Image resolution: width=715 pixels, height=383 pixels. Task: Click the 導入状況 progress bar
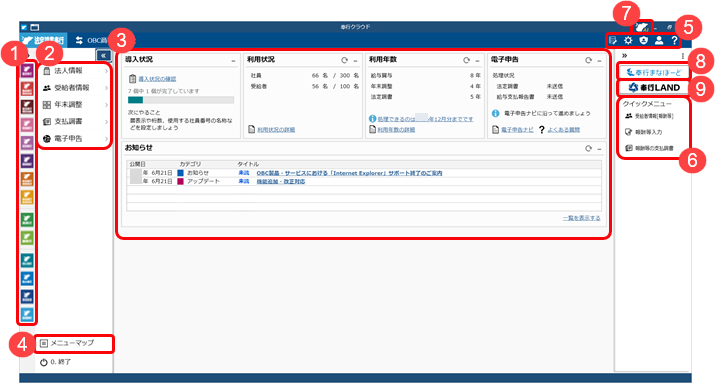point(181,100)
